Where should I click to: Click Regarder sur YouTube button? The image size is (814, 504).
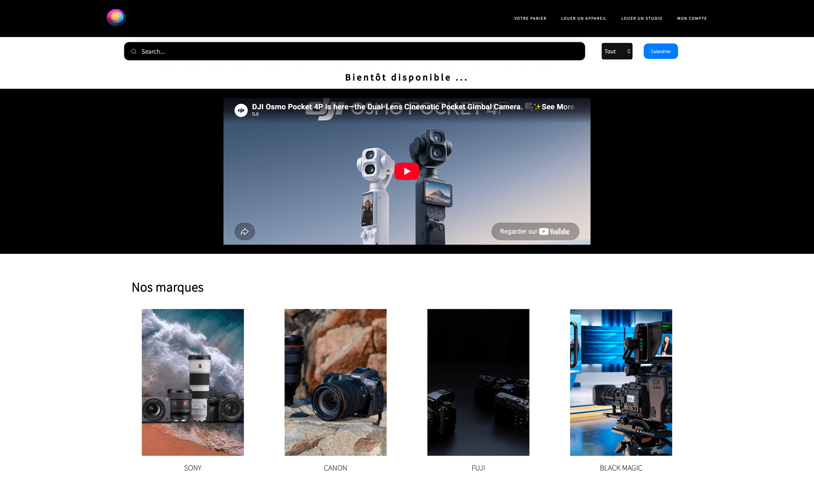(535, 231)
